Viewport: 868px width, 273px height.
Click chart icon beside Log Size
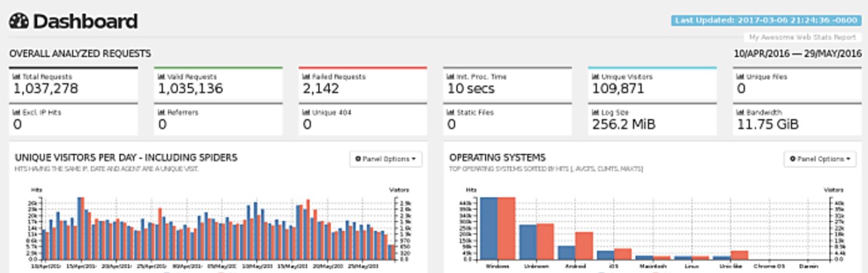pyautogui.click(x=595, y=112)
